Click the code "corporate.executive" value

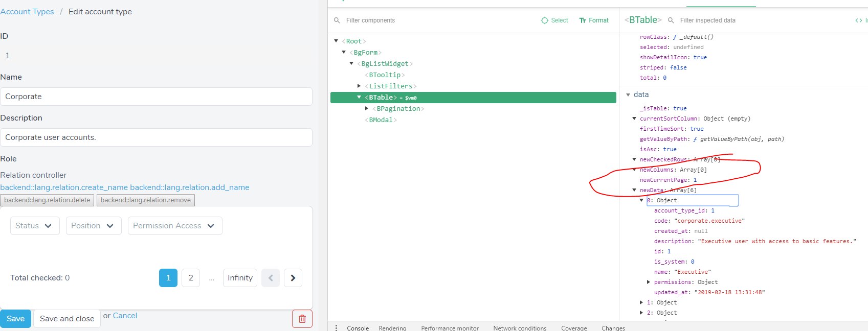709,221
